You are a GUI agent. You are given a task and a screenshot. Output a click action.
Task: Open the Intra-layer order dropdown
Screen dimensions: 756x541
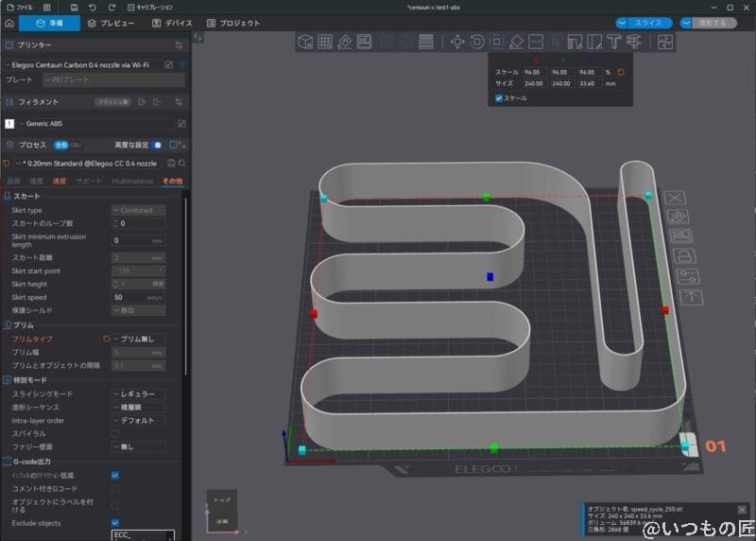tap(138, 420)
